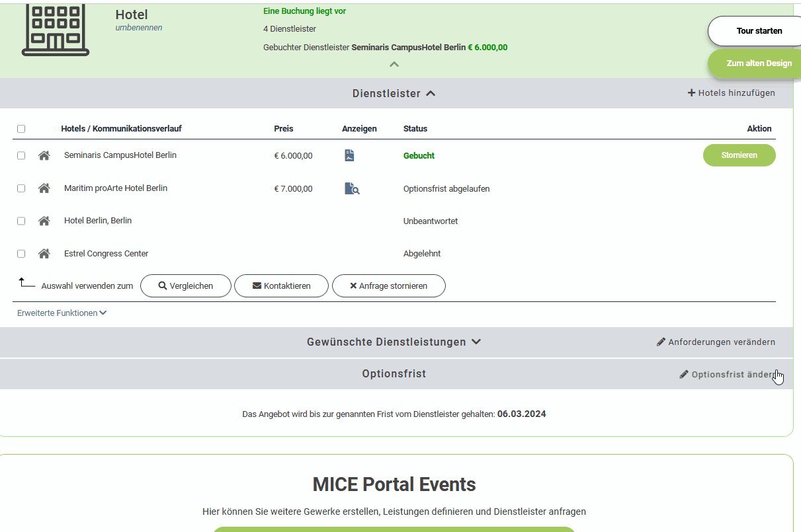Open Seminaris CampusHotel PDF offer icon
The height and width of the screenshot is (532, 801).
point(349,155)
